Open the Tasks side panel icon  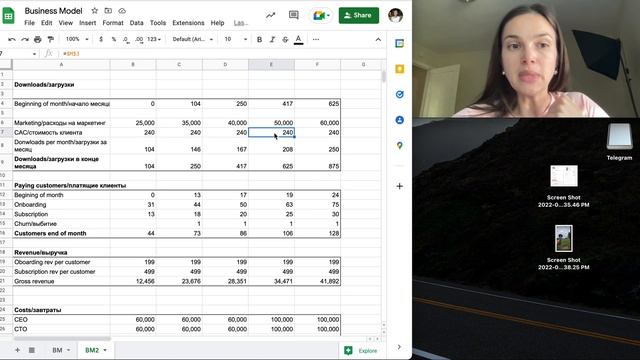[400, 94]
